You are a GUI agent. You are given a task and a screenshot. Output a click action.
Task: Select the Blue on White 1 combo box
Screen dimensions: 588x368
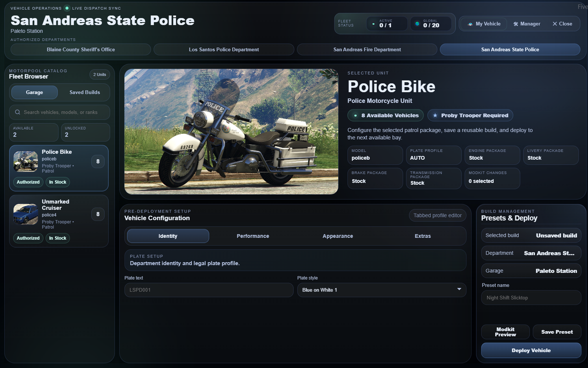[x=382, y=290]
